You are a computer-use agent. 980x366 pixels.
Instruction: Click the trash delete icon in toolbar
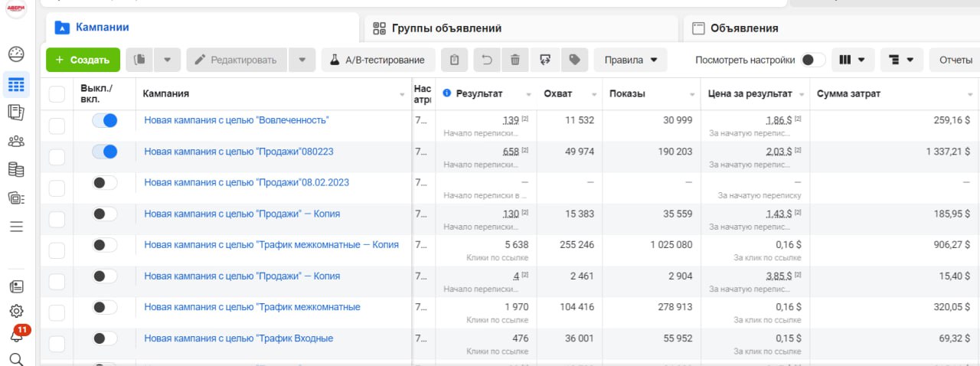[x=515, y=60]
